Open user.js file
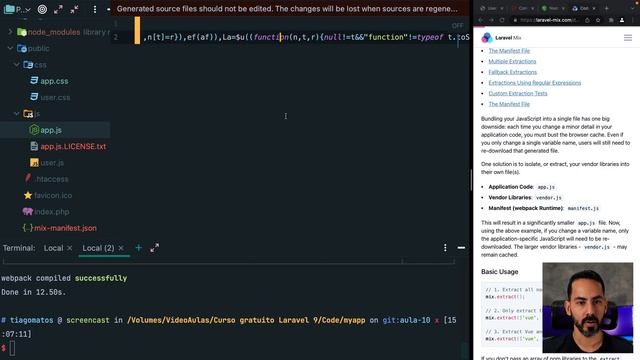The width and height of the screenshot is (640, 360). tap(52, 162)
